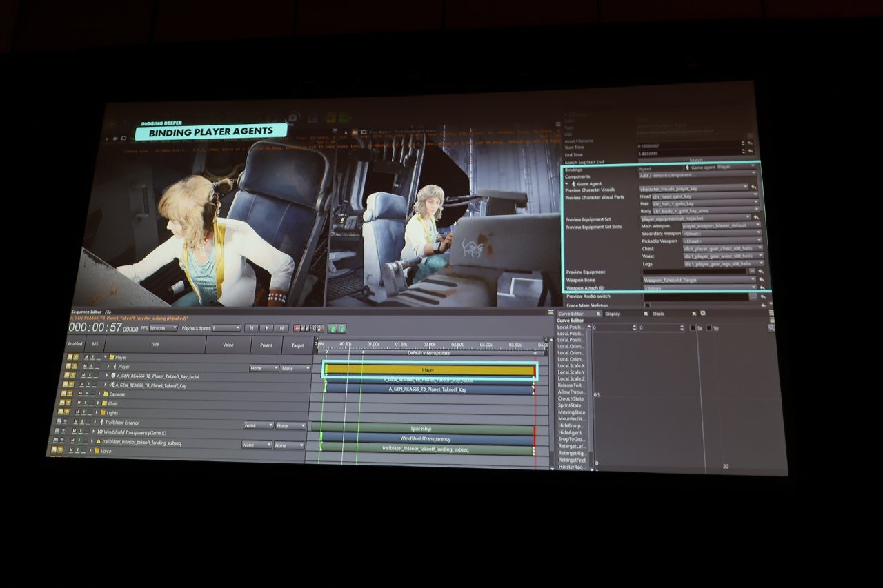Click the Parent column header
Screen dimensions: 883x588
266,344
